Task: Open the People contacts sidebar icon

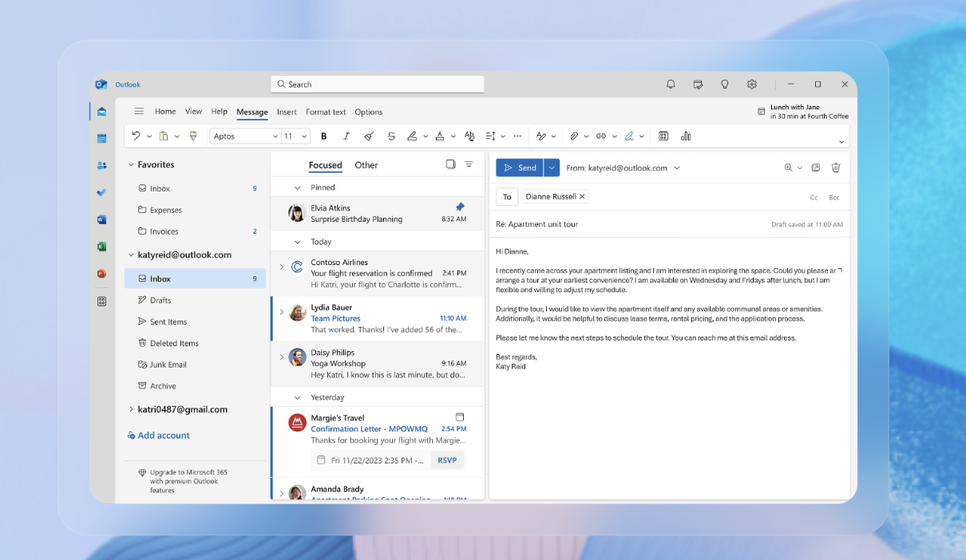Action: click(x=101, y=166)
